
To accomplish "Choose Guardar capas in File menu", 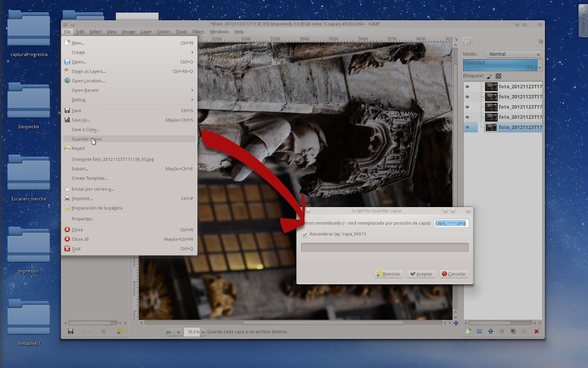I will 87,139.
